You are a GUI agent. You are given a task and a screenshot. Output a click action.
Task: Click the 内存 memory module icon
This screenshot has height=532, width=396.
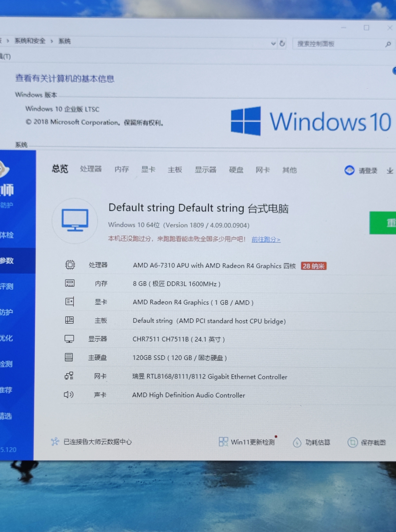click(x=70, y=283)
